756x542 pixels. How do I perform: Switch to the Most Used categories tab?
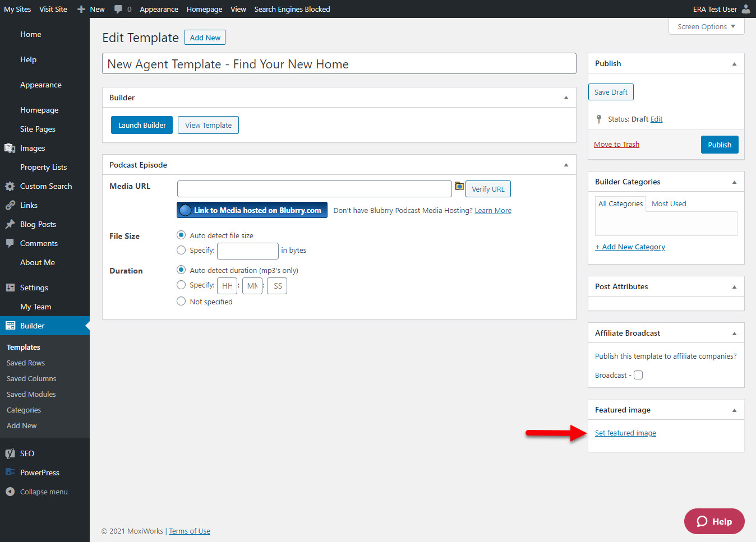coord(669,203)
